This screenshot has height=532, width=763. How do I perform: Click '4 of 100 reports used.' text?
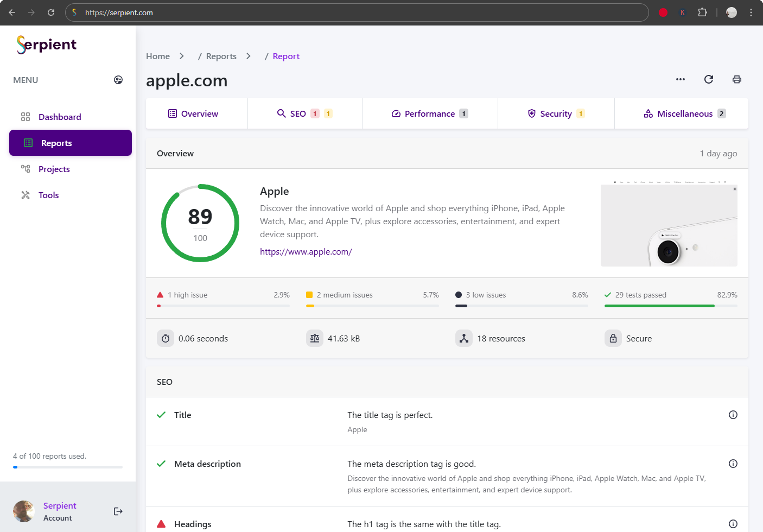pos(49,456)
